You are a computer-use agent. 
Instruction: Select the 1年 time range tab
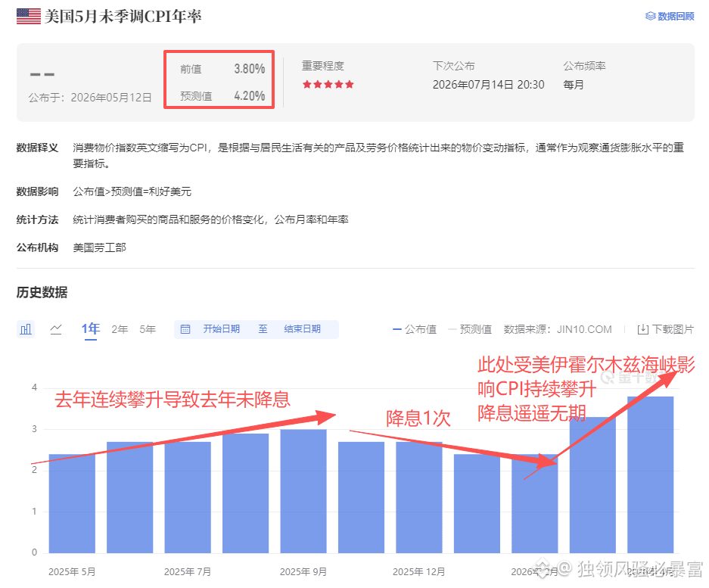[91, 329]
